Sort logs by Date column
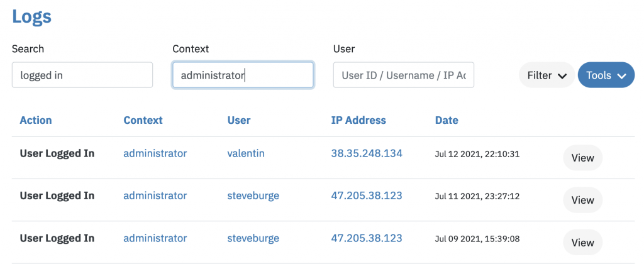Image resolution: width=644 pixels, height=264 pixels. (x=447, y=120)
